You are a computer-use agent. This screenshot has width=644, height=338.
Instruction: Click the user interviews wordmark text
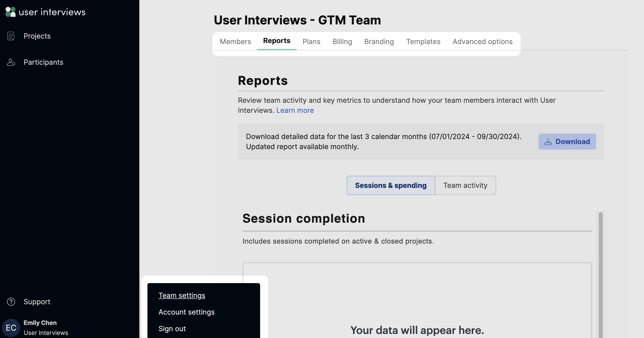[52, 12]
